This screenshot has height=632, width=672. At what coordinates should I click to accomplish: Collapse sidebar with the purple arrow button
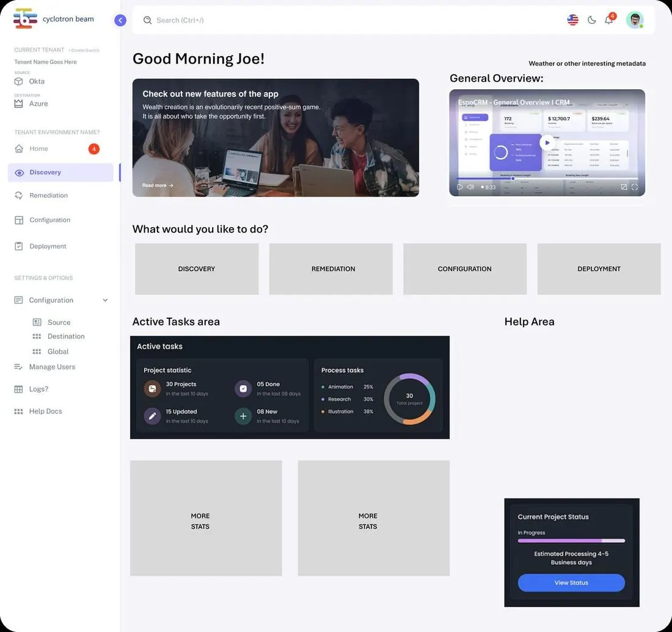click(x=120, y=20)
